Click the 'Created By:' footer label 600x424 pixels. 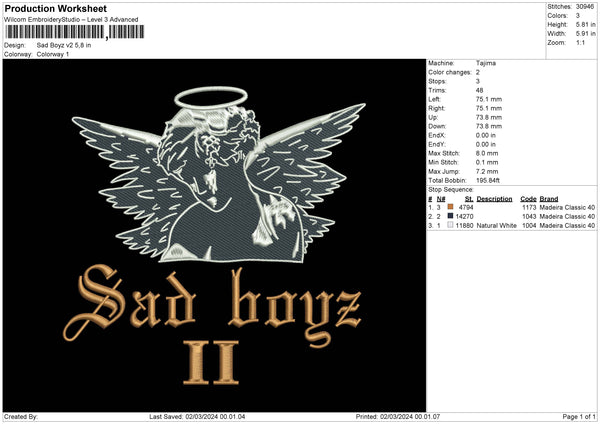click(21, 416)
